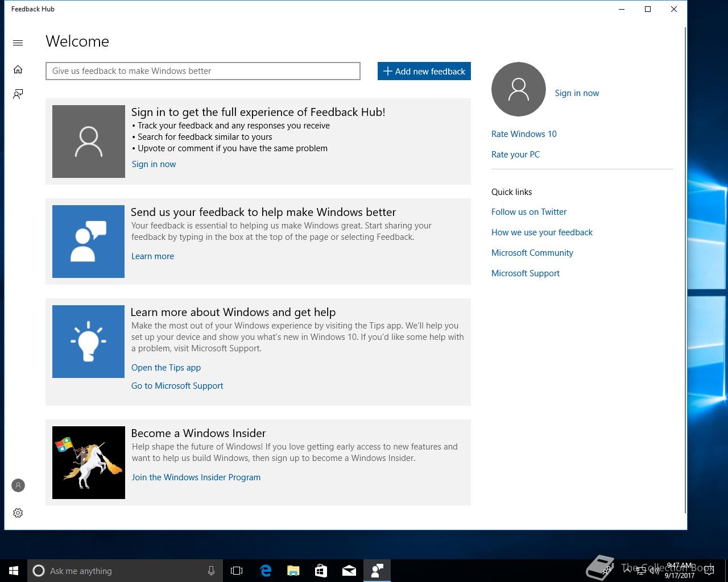Click the ninja cat unicorn image
This screenshot has height=582, width=728.
tap(89, 463)
